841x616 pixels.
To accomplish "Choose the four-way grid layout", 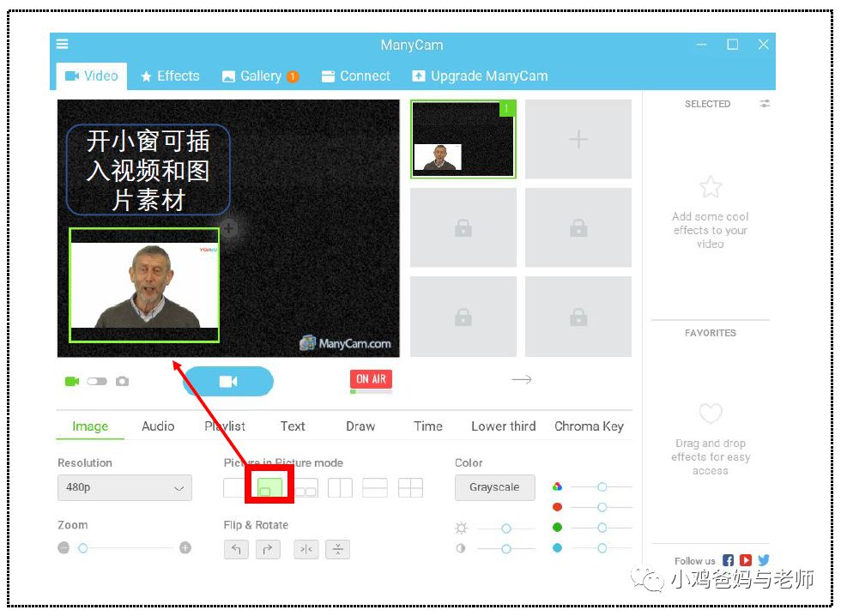I will point(410,488).
